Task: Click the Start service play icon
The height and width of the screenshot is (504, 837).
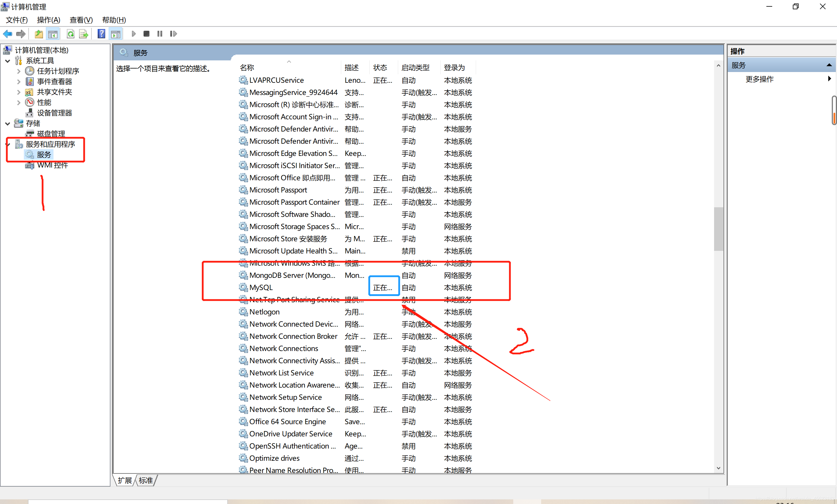Action: pyautogui.click(x=133, y=34)
